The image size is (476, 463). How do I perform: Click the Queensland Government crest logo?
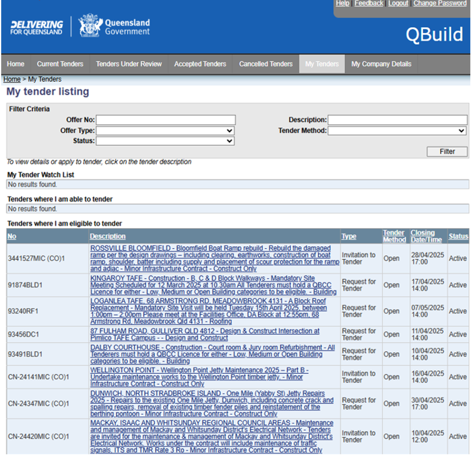point(90,26)
